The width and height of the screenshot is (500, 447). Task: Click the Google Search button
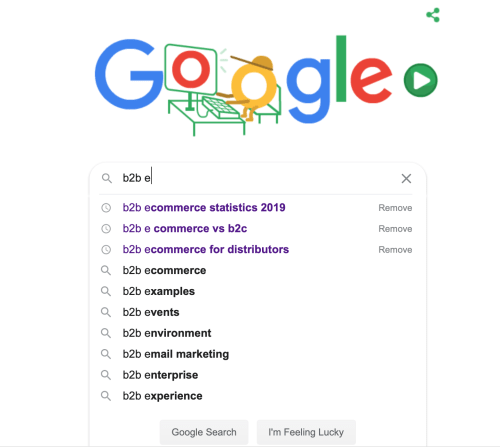coord(204,432)
